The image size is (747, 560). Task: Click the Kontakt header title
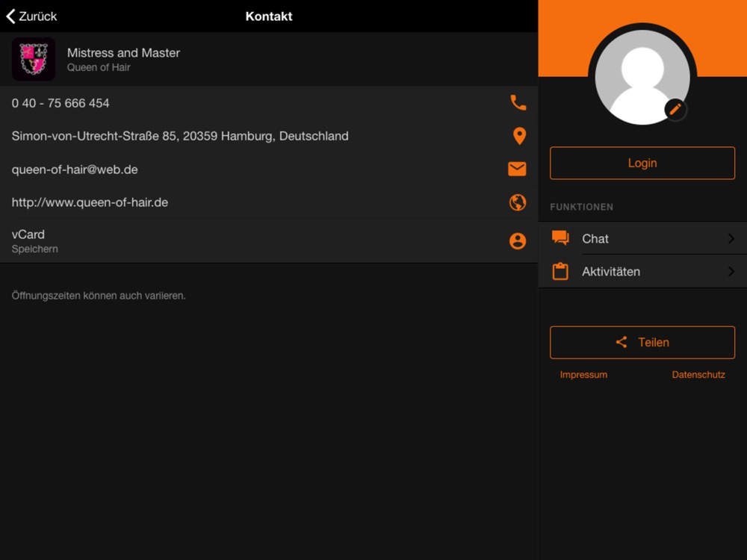click(269, 16)
